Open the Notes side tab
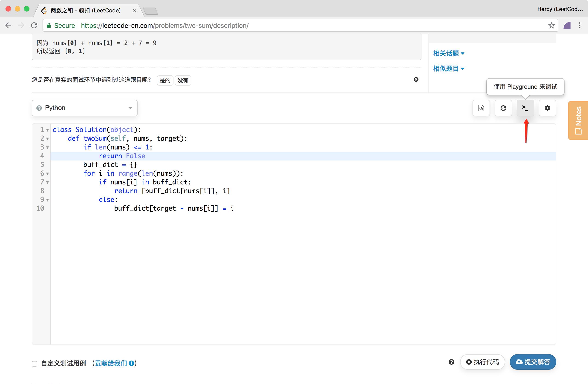Image resolution: width=588 pixels, height=384 pixels. tap(578, 120)
